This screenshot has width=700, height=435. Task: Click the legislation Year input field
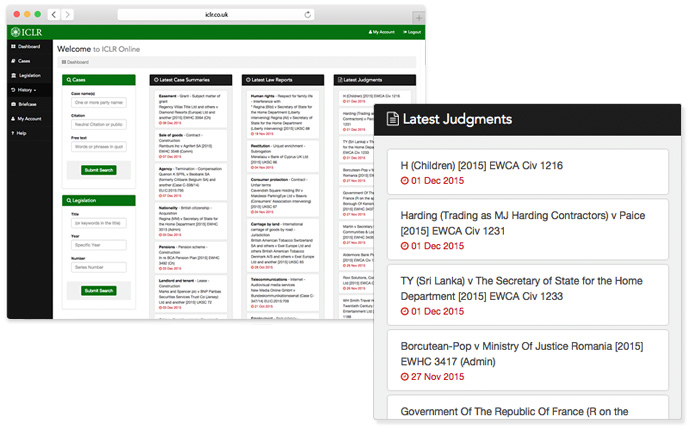pos(98,246)
